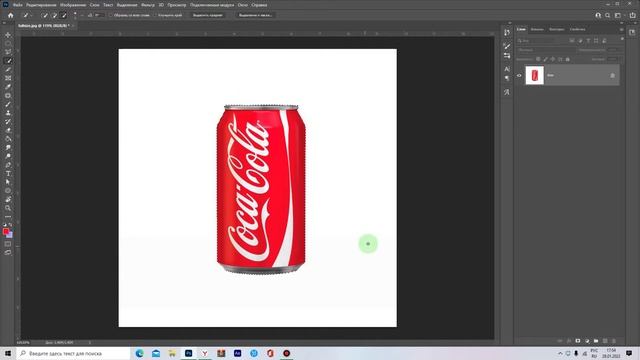Toggle 'Усилить край' checkbox
640x360 pixels.
point(155,15)
